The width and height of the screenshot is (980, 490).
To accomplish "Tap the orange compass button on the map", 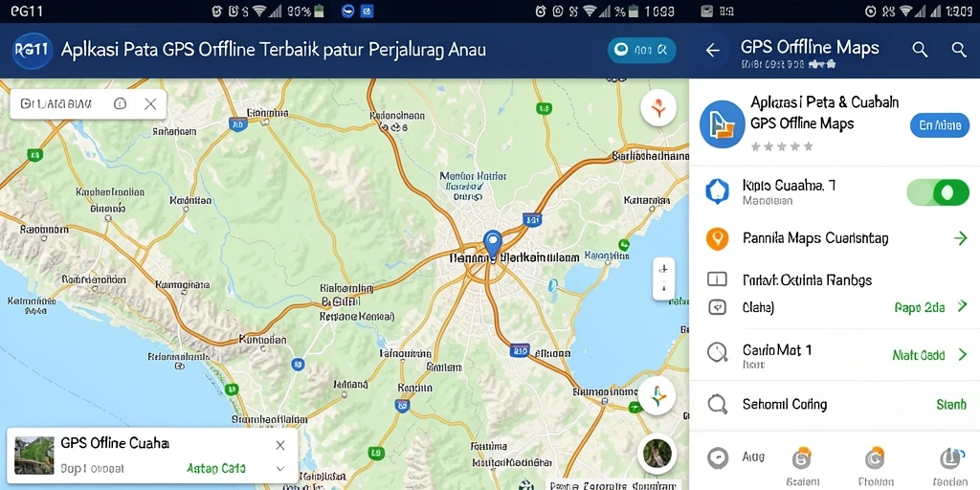I will point(658,108).
